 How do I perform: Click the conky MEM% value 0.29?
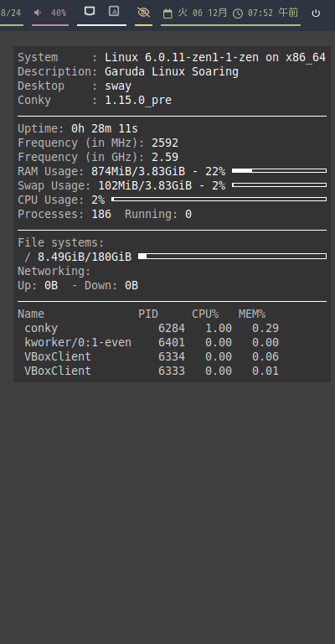click(x=265, y=329)
